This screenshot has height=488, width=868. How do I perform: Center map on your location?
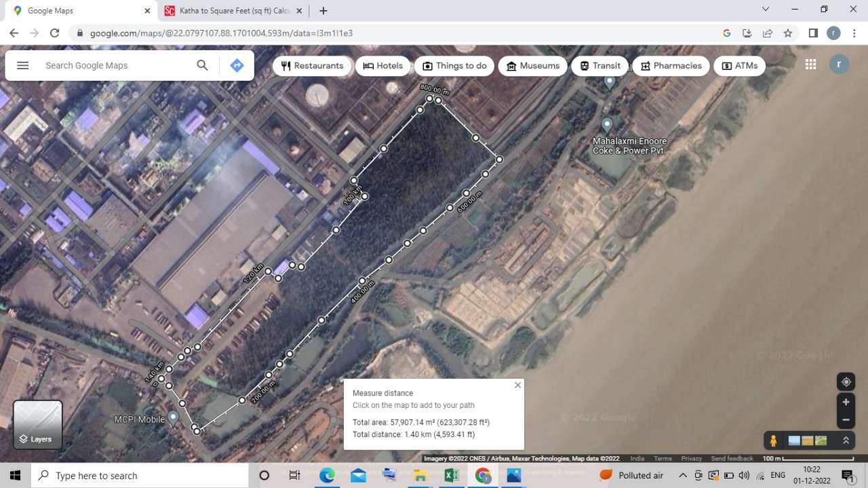point(846,381)
